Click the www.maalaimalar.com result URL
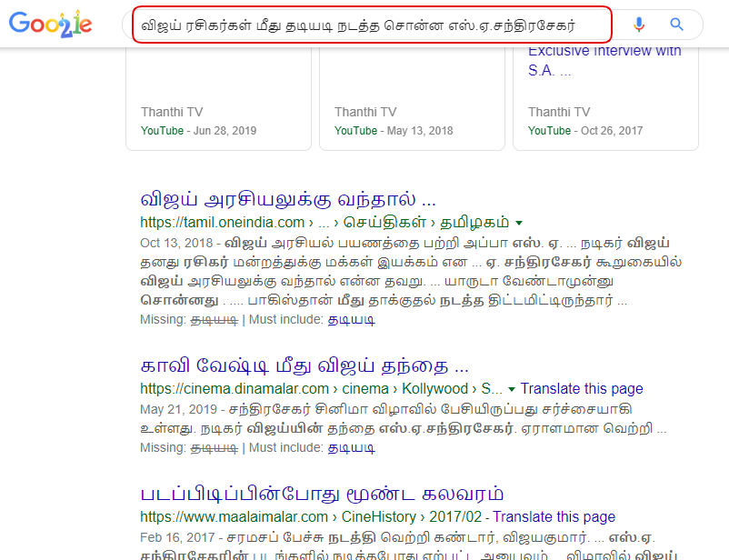The width and height of the screenshot is (729, 560). (311, 516)
